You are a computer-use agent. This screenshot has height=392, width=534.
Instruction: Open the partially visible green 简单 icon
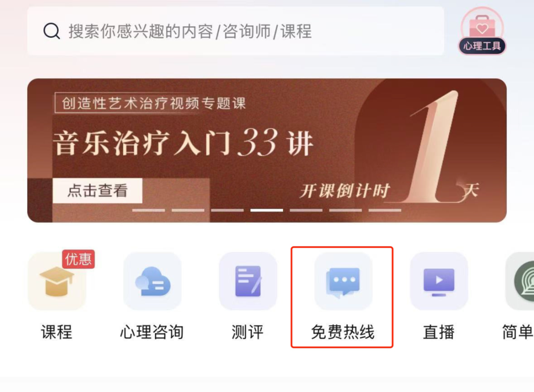coord(520,281)
